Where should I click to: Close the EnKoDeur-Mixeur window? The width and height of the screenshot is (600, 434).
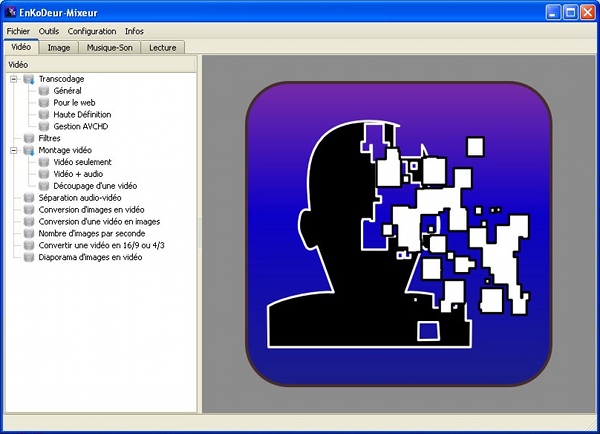(588, 13)
